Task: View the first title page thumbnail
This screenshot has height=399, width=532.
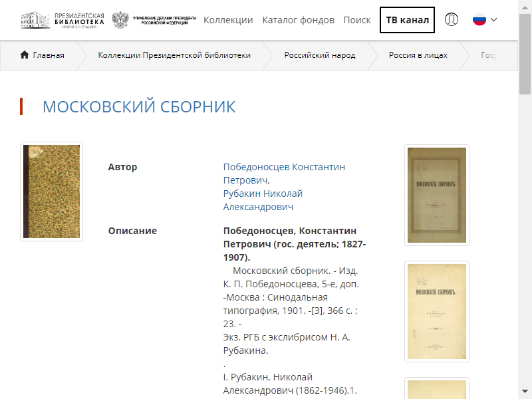Action: [437, 195]
